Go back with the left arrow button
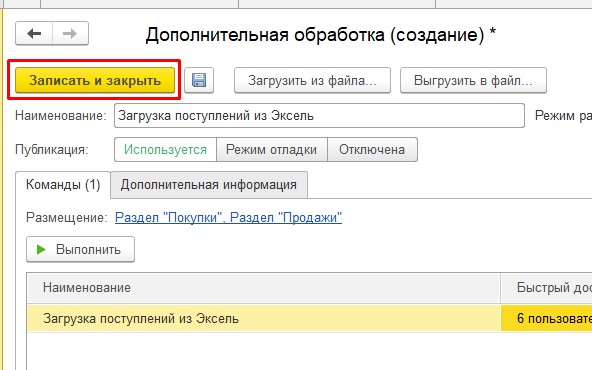Screen dimensions: 592x370 pos(34,34)
